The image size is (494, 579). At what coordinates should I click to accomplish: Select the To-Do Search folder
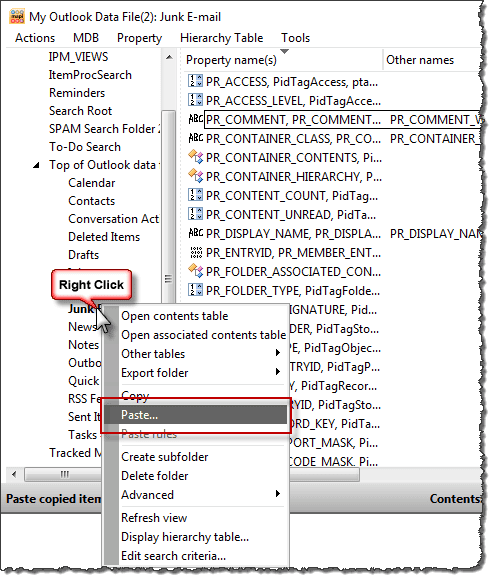[85, 147]
